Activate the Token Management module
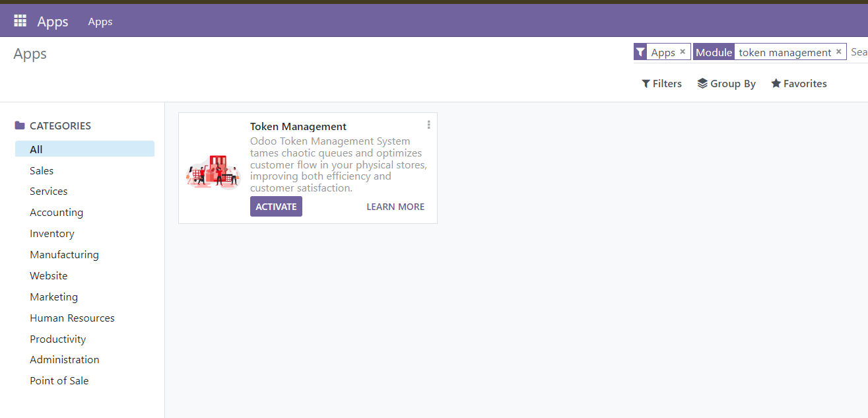This screenshot has height=418, width=868. click(x=276, y=207)
